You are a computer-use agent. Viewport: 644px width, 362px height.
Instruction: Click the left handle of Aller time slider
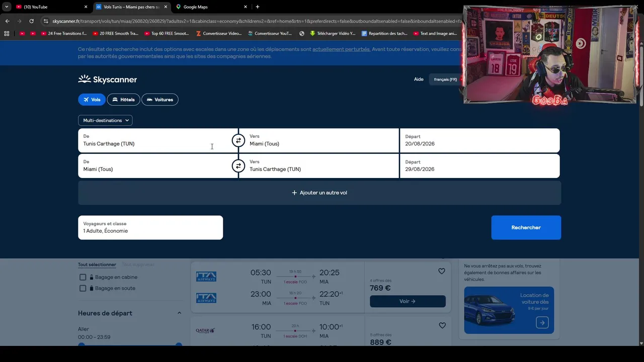(82, 345)
